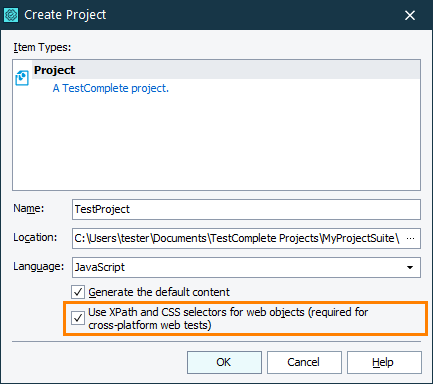Screen dimensions: 433x384
Task: Toggle Use XPath and CSS selectors checkbox
Action: (x=78, y=318)
